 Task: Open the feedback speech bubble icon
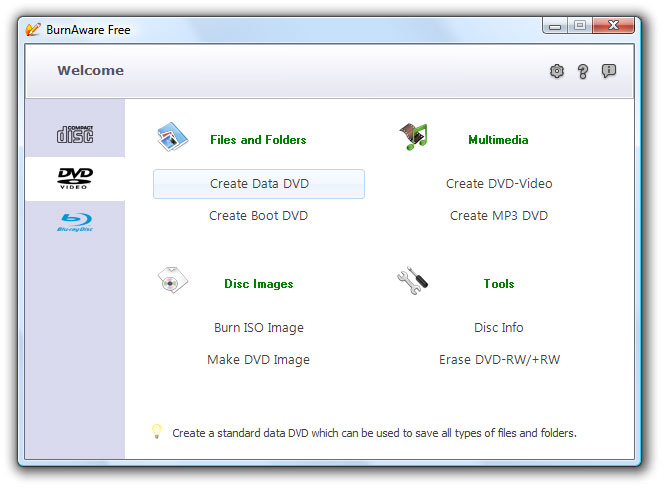[608, 71]
